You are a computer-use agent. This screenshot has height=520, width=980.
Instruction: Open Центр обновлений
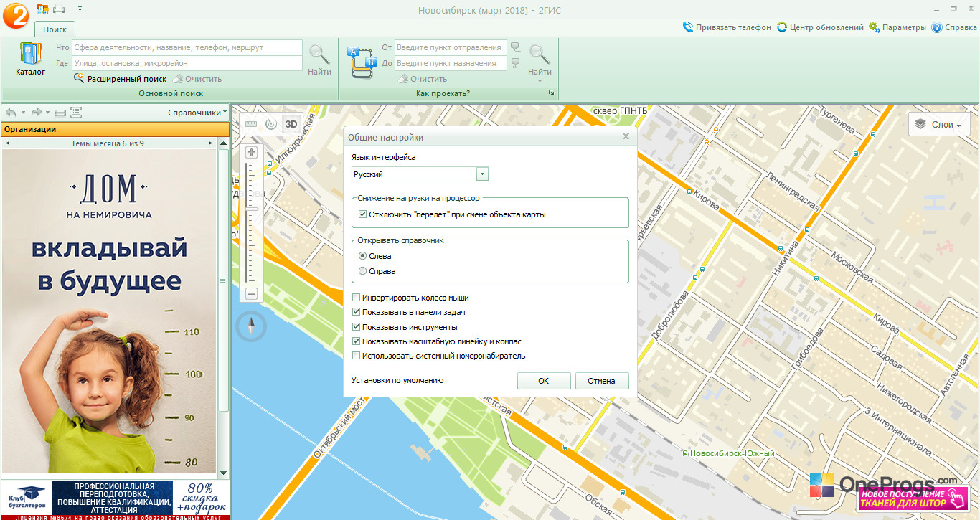click(x=820, y=27)
